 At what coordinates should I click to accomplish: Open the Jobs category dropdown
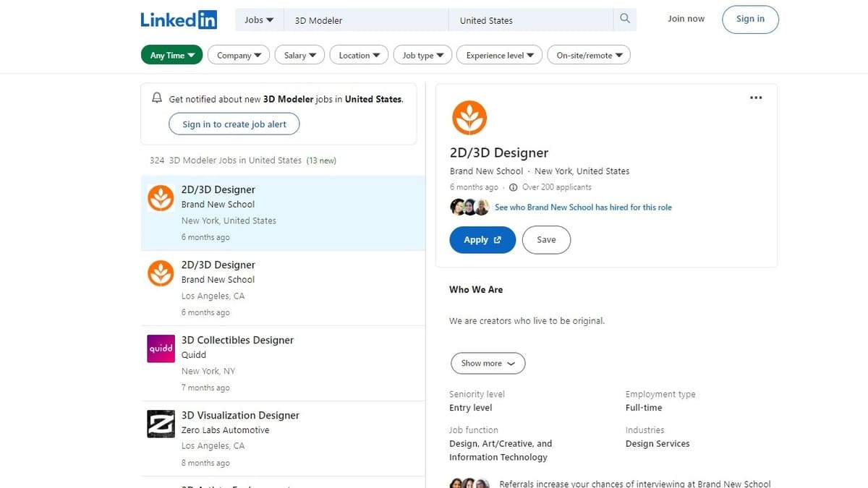tap(259, 20)
